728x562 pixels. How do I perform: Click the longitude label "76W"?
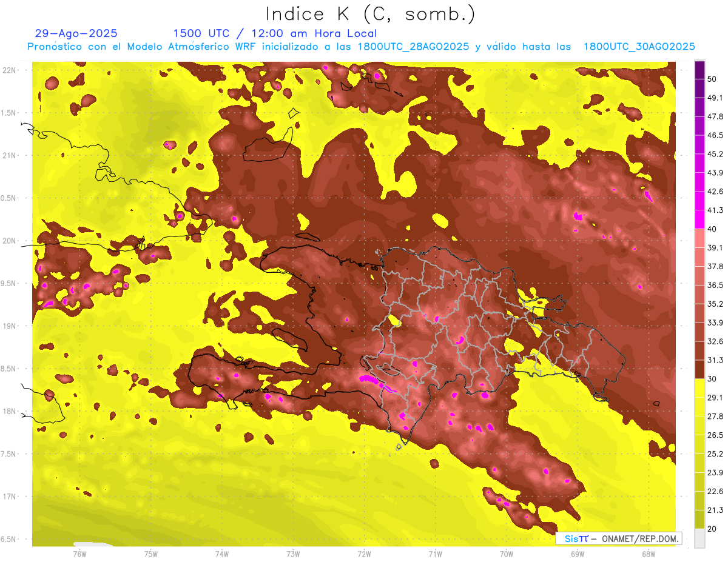point(79,554)
